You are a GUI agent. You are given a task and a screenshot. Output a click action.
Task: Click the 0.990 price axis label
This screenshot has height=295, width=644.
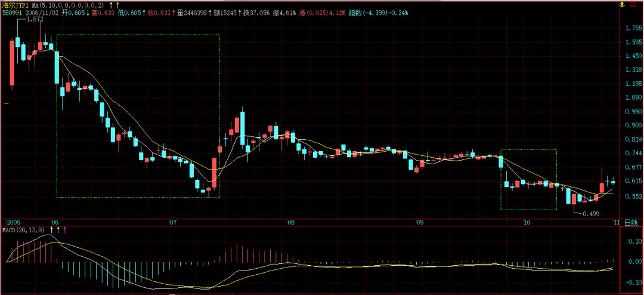635,112
